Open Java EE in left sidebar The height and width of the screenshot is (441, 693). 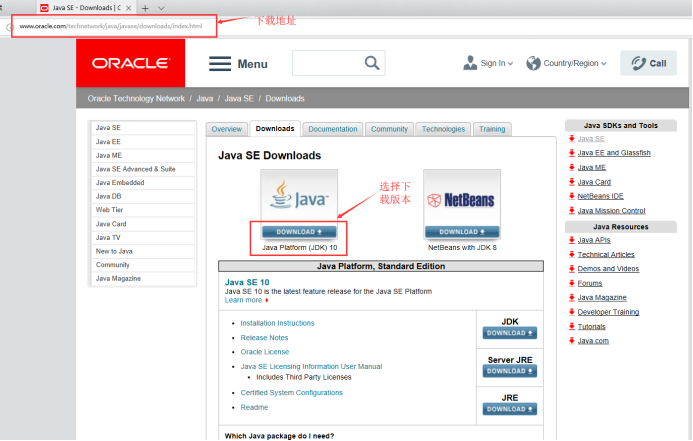point(143,142)
